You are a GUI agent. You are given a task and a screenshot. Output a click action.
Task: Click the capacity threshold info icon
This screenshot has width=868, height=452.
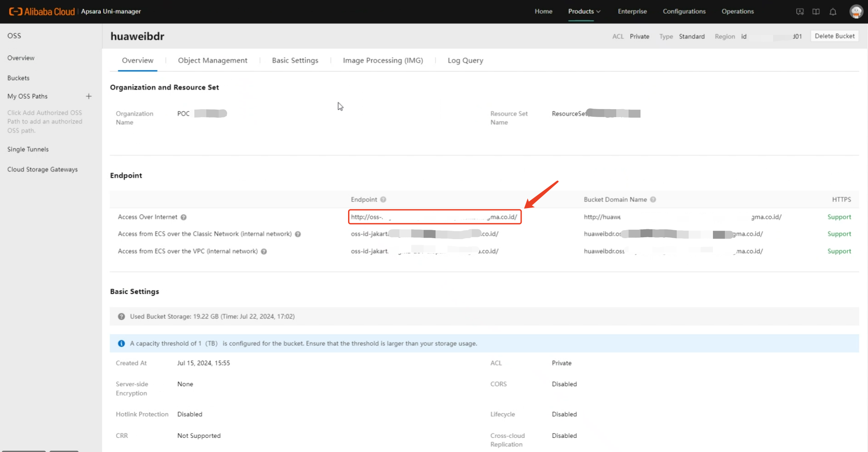(x=121, y=343)
